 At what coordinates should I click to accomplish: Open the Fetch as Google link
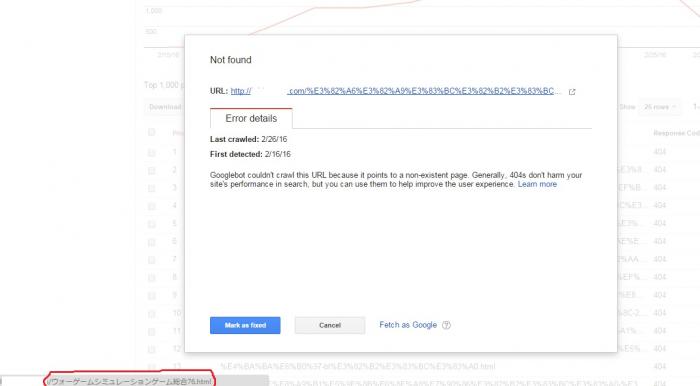pyautogui.click(x=408, y=325)
